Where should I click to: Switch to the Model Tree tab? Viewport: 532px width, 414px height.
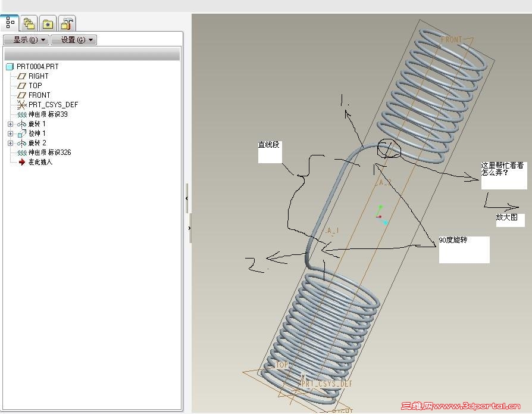(x=10, y=23)
